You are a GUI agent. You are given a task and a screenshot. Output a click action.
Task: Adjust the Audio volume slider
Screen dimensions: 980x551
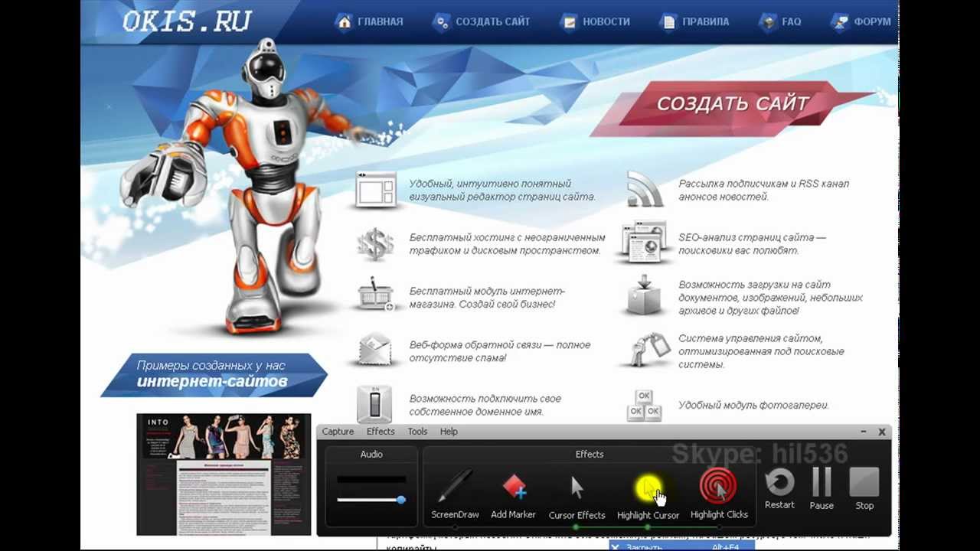pos(371,500)
